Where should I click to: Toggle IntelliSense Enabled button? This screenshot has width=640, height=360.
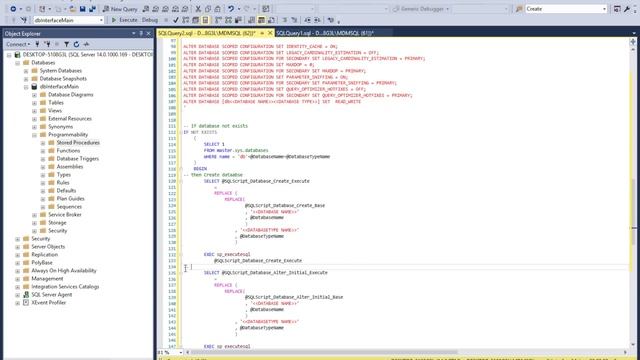(205, 20)
